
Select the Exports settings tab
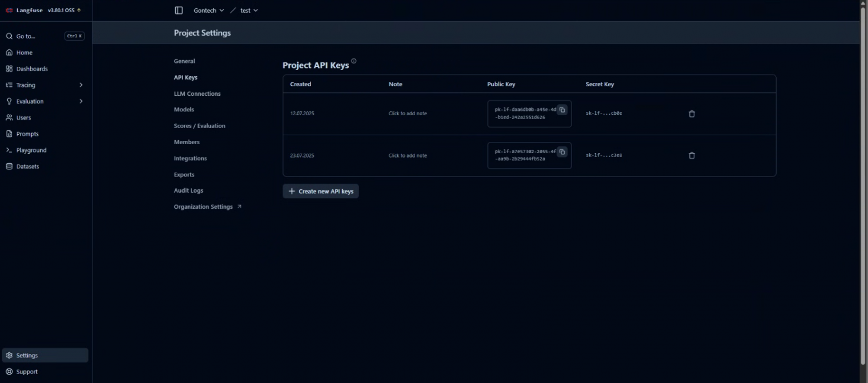tap(184, 174)
